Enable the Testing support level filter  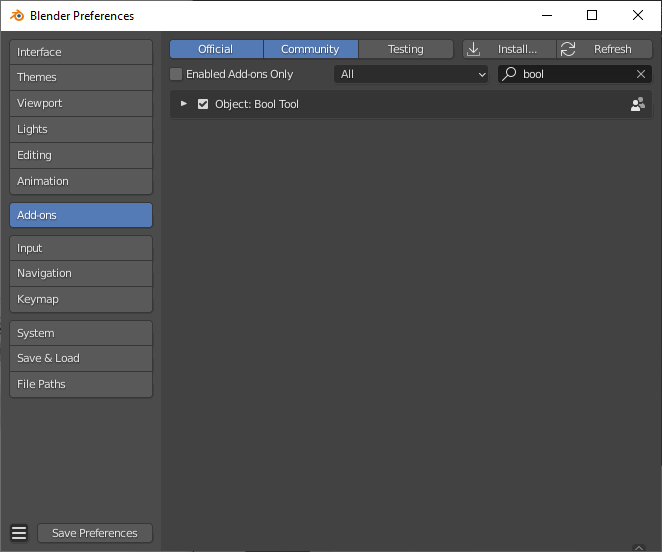406,49
